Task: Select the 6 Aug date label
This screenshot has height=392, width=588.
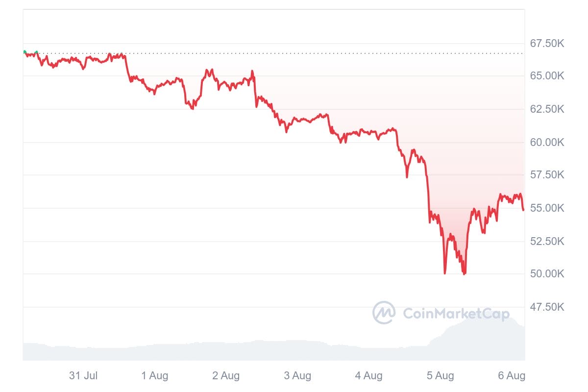Action: click(x=512, y=376)
